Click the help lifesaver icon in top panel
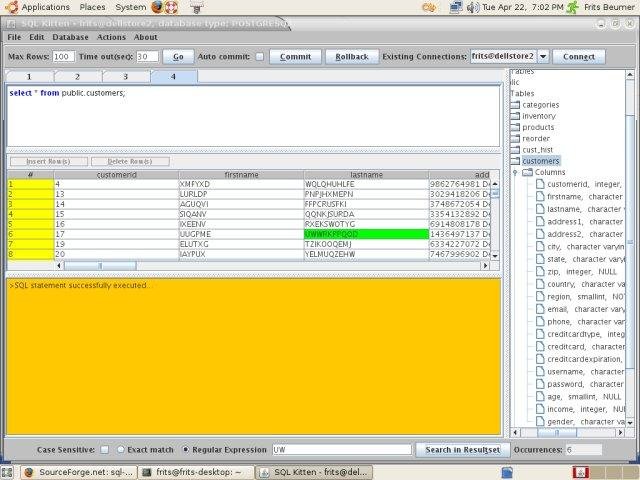Viewport: 640px width, 480px height. [172, 7]
